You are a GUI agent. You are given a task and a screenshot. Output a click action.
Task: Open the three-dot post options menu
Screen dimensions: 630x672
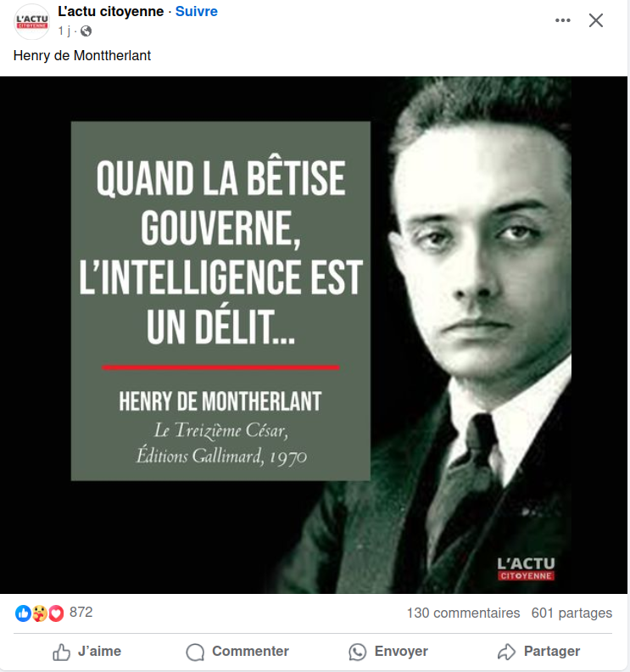point(562,20)
